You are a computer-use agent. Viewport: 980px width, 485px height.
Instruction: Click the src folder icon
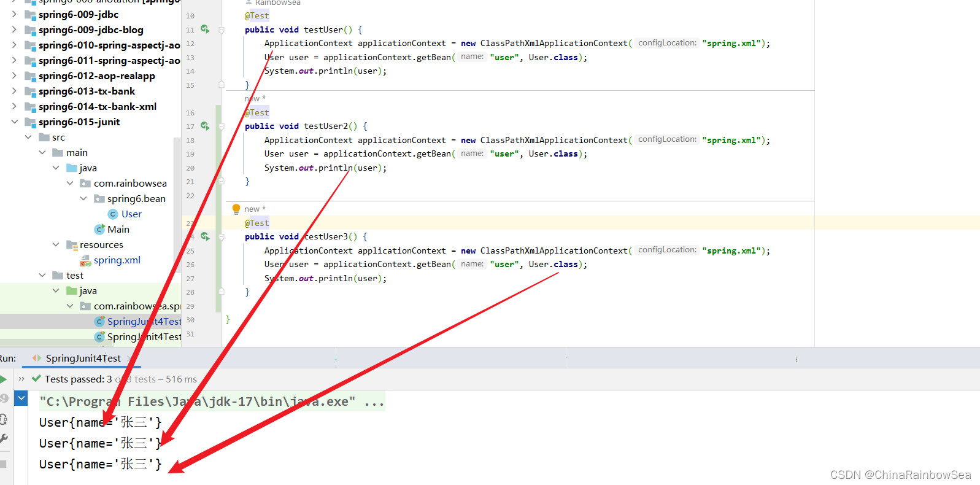(44, 138)
